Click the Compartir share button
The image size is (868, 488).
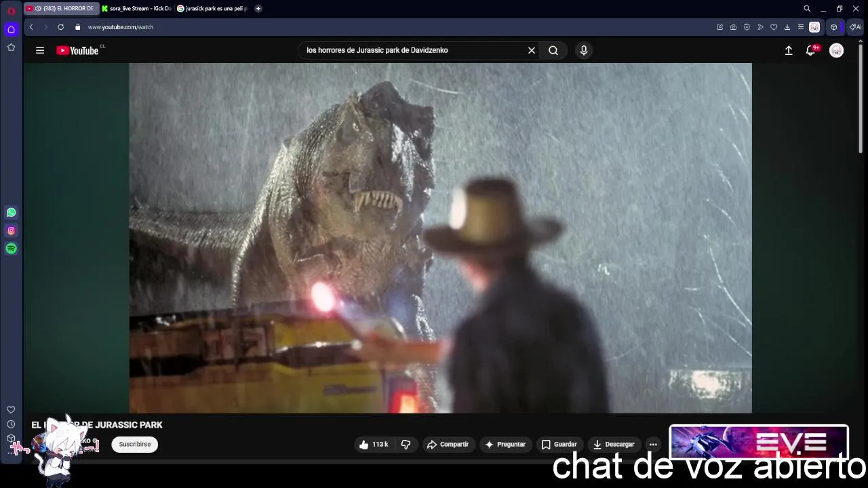click(x=448, y=445)
